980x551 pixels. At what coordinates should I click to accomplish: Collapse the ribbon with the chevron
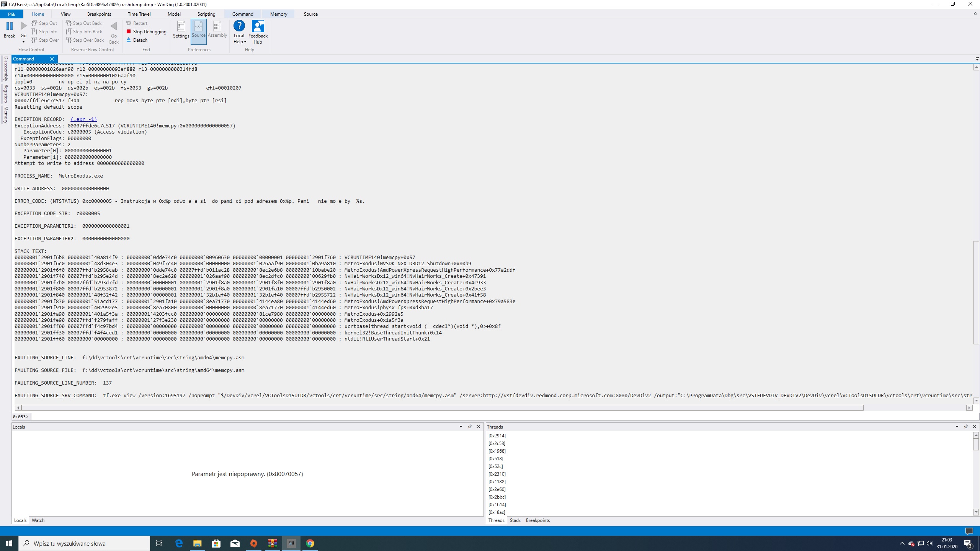(975, 14)
